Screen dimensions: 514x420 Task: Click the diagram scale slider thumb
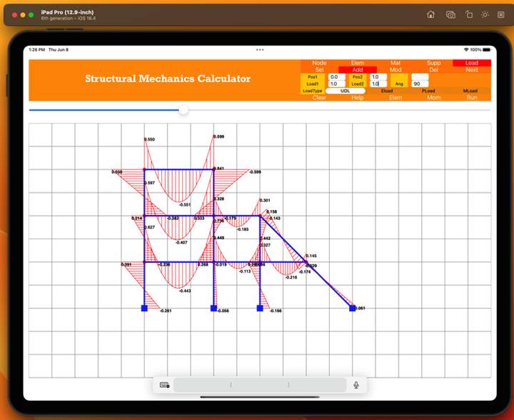183,110
